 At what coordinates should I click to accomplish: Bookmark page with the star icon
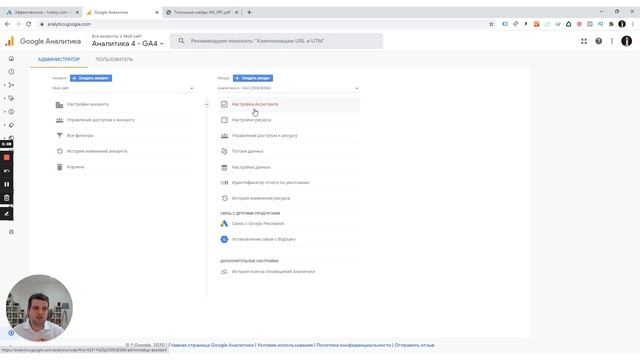(491, 24)
